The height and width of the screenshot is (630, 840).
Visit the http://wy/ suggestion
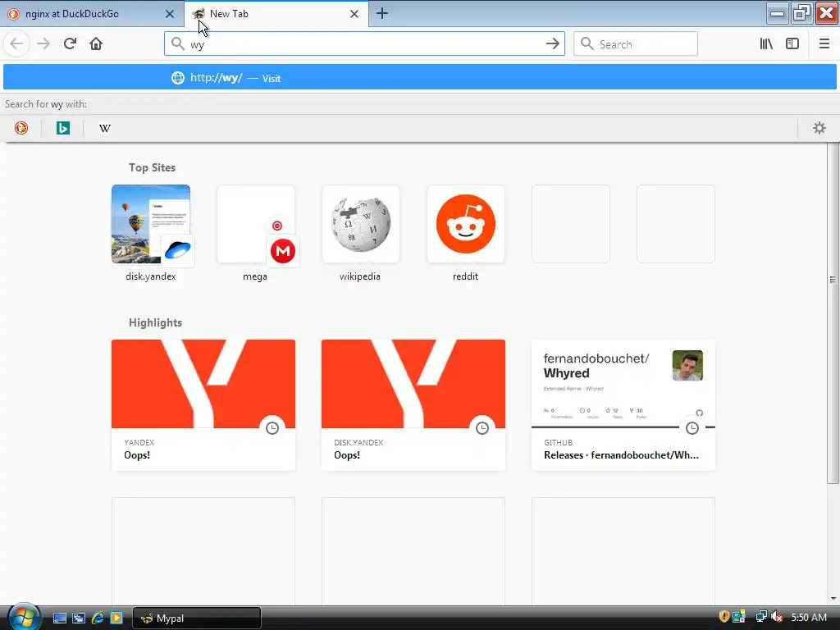tap(419, 78)
